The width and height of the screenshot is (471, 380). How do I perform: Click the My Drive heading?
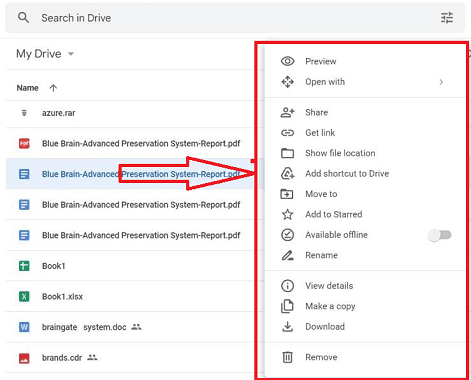[x=39, y=54]
